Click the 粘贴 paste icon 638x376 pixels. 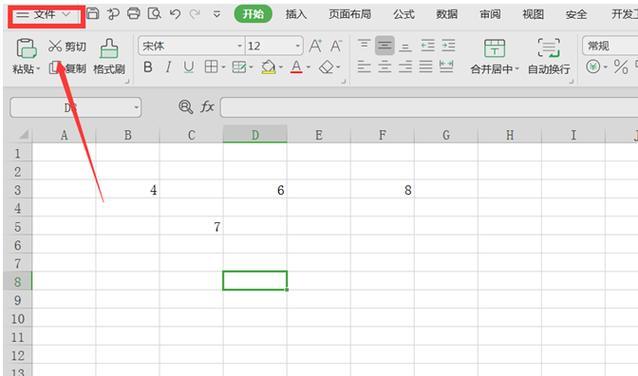click(26, 48)
